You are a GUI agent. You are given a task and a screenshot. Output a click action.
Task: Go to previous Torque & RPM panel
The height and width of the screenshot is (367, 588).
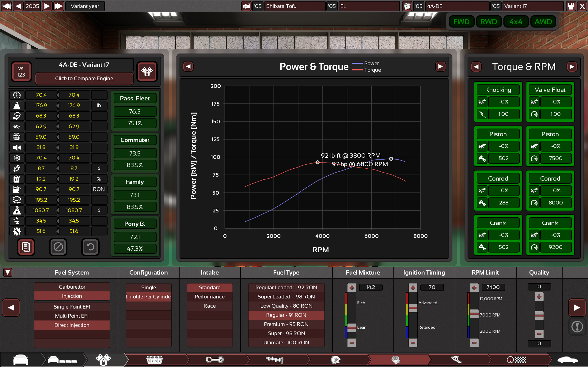pyautogui.click(x=476, y=67)
